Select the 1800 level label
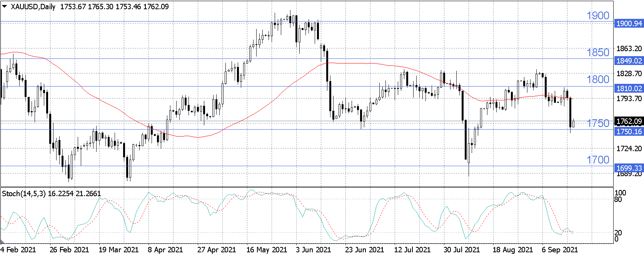The width and height of the screenshot is (644, 255). (598, 80)
